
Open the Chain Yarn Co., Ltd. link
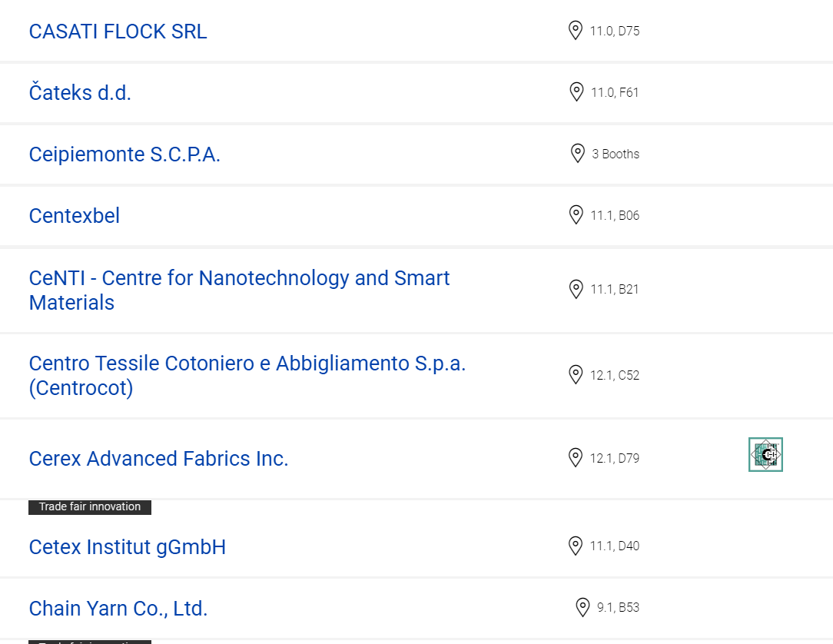(118, 609)
